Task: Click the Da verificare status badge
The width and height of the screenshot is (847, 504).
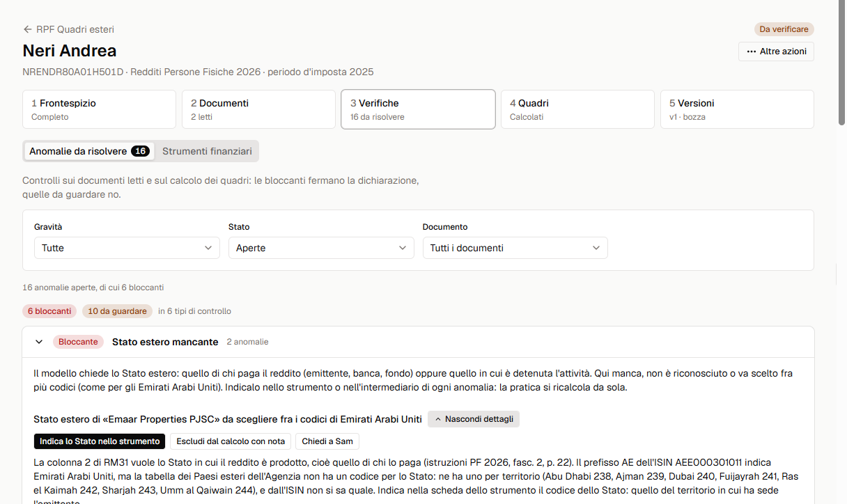Action: 784,29
